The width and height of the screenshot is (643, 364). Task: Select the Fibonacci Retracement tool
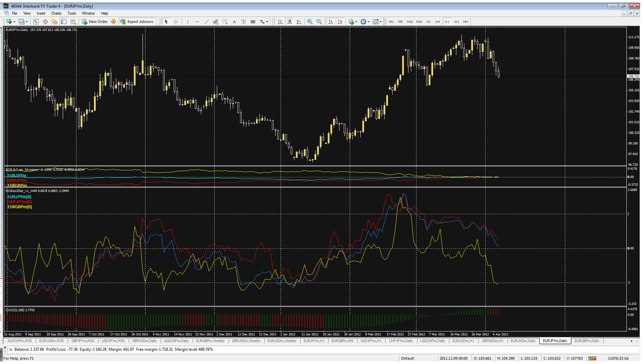click(225, 22)
